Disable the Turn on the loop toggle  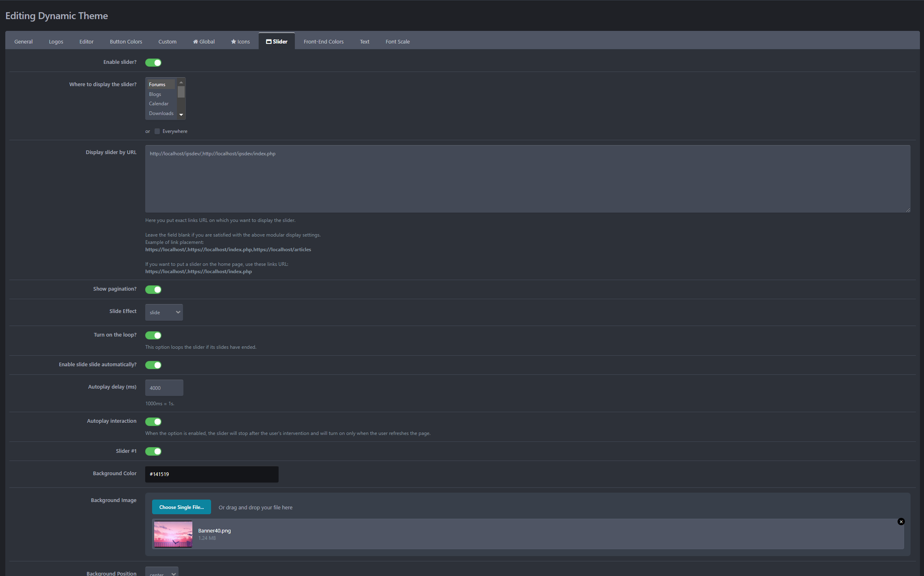click(153, 335)
